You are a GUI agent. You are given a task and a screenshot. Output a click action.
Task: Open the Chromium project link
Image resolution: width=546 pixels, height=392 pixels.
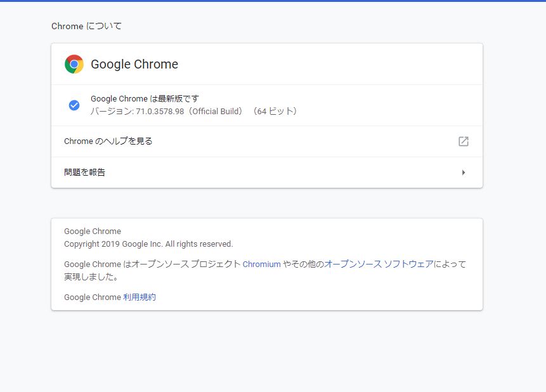coord(261,265)
